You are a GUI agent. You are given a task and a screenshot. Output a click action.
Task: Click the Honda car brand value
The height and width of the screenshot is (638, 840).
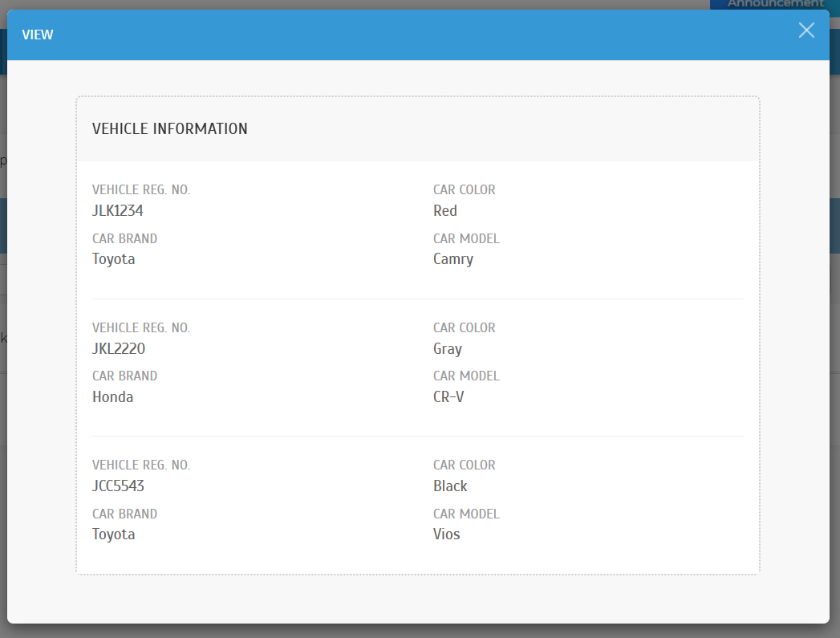tap(113, 397)
